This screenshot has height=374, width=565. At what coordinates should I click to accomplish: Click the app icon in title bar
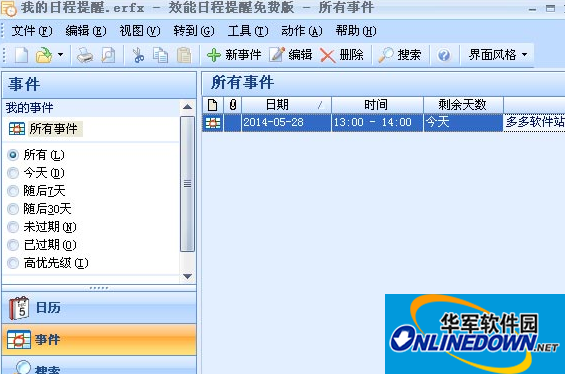tap(8, 8)
